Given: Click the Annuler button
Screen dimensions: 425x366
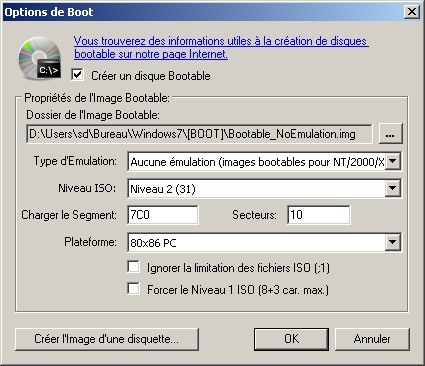Looking at the screenshot, I should (372, 339).
